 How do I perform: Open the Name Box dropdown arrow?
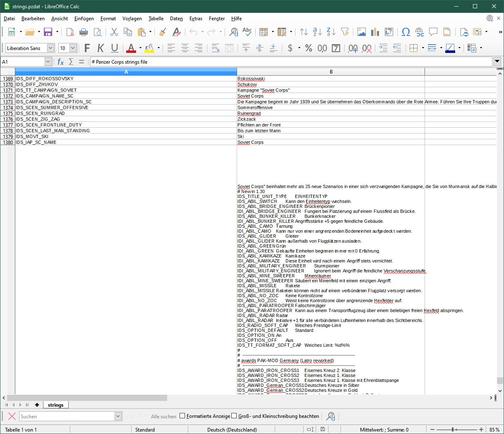(x=48, y=62)
